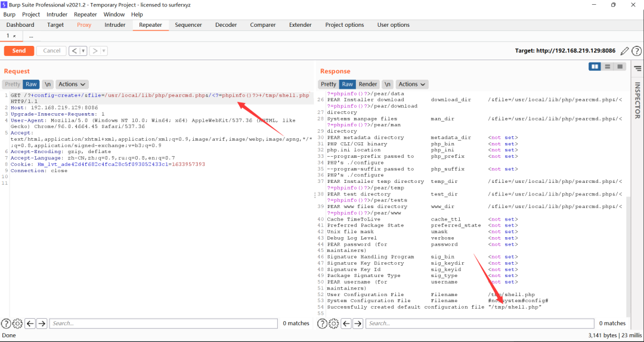
Task: Open the Repeater help question icon
Action: click(636, 51)
